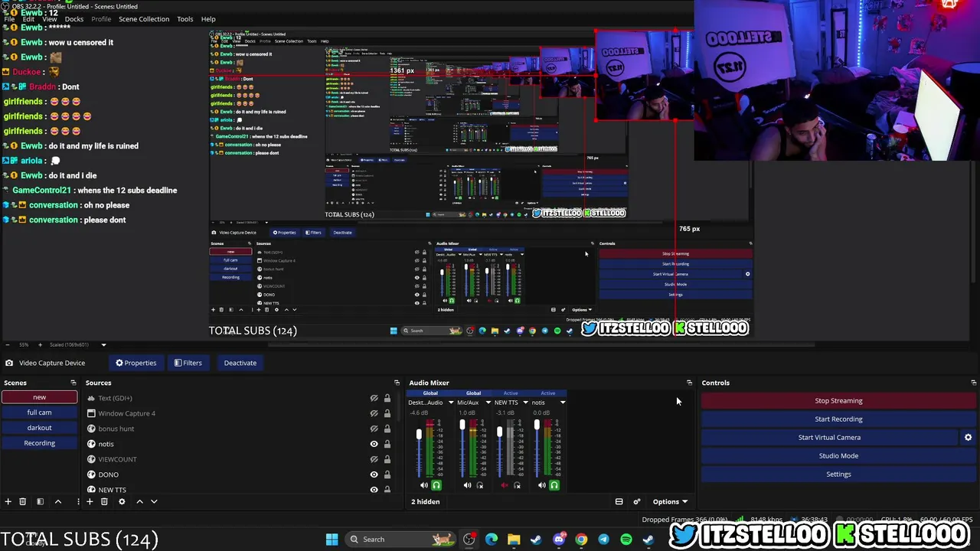Image resolution: width=980 pixels, height=551 pixels.
Task: Open Spotify from the taskbar
Action: point(626,540)
